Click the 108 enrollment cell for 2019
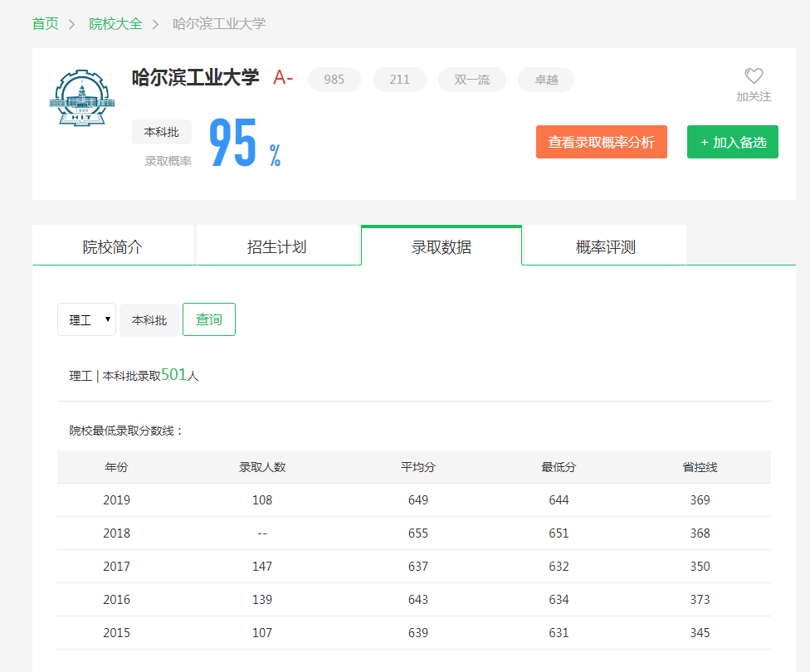 262,500
